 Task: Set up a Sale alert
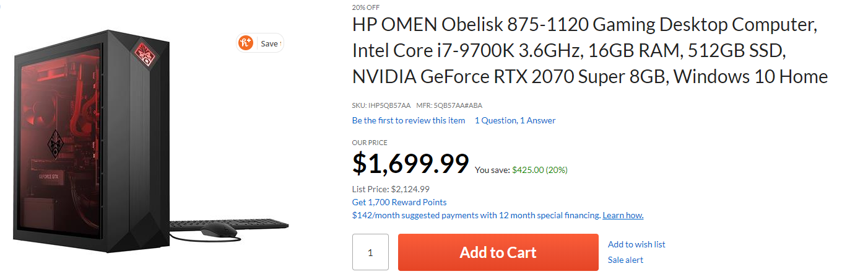click(x=625, y=260)
